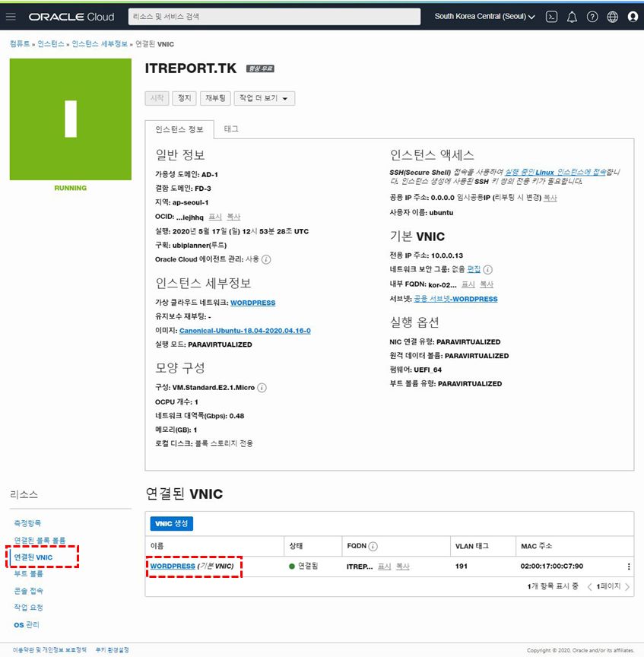Go to 컴퓨트 breadcrumb

click(x=20, y=44)
